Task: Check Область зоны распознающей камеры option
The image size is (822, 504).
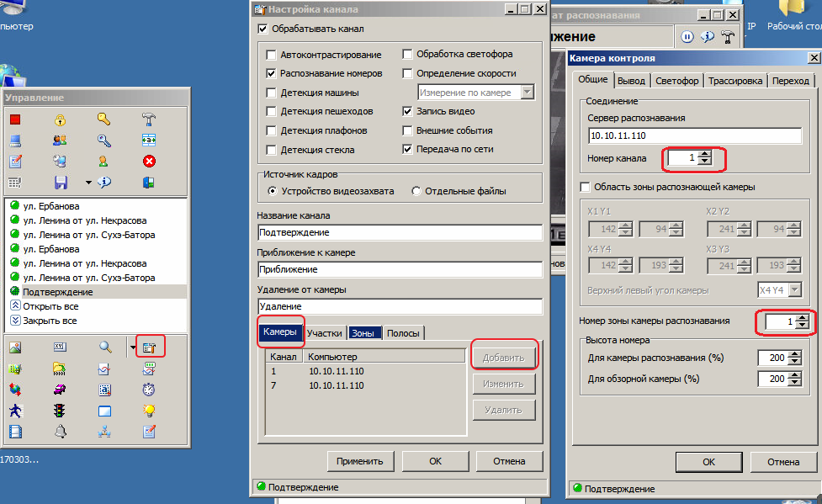Action: point(586,187)
